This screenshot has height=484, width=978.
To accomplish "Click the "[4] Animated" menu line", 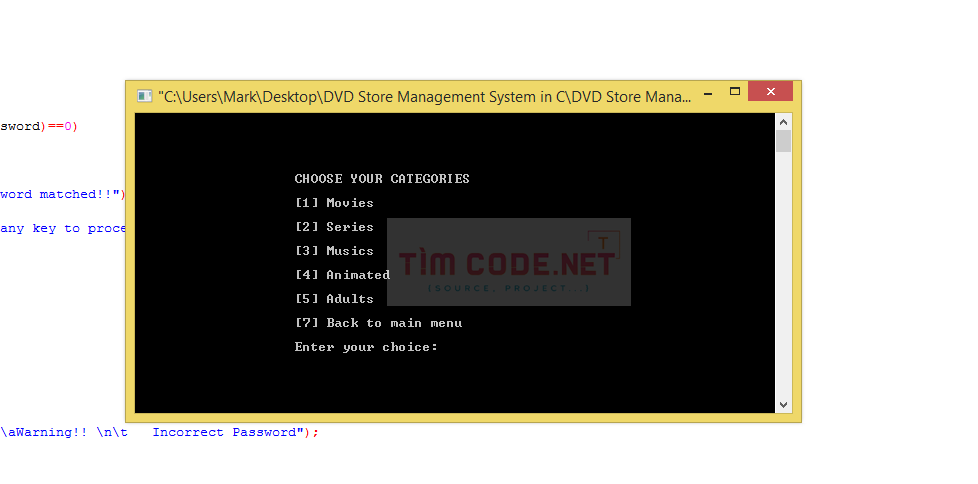I will 342,275.
